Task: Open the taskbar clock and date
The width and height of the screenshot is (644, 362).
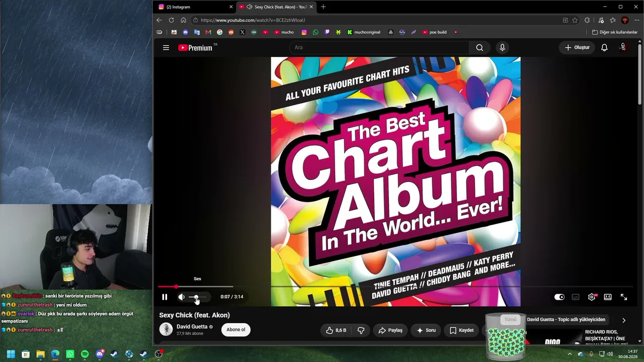Action: tap(628, 354)
